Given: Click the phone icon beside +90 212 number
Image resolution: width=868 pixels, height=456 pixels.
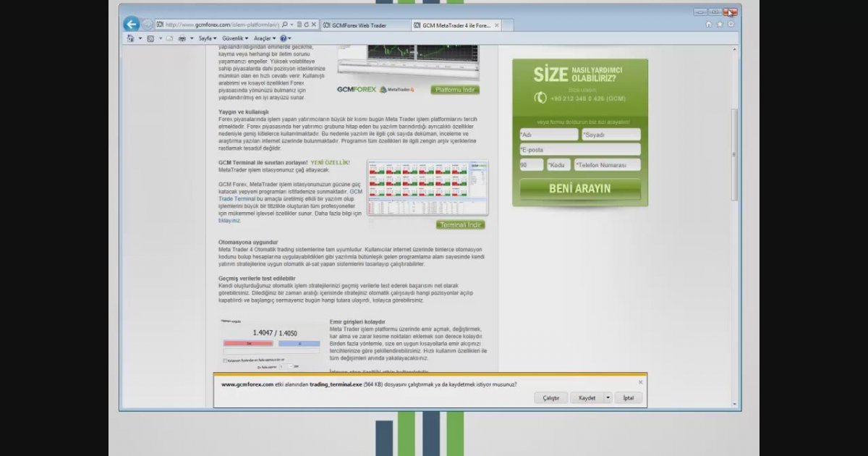Looking at the screenshot, I should coord(540,98).
